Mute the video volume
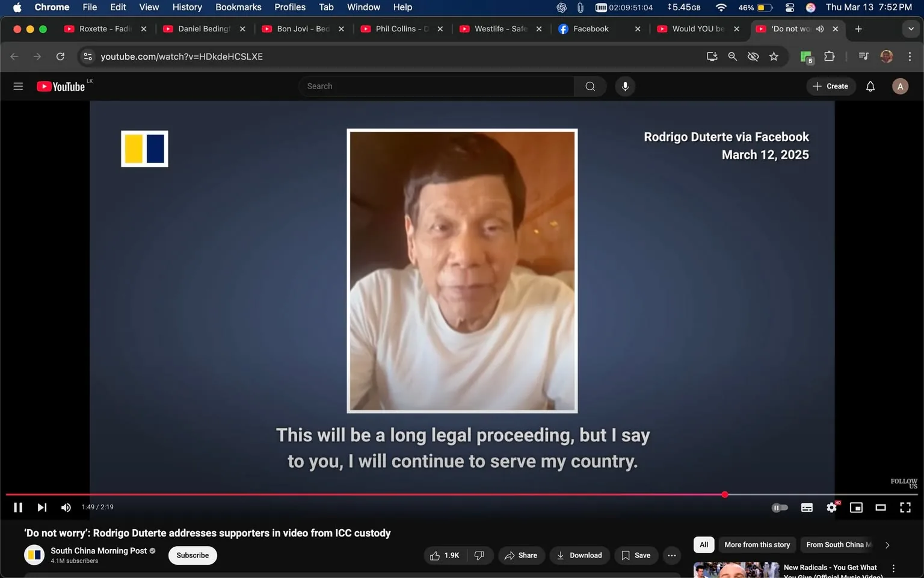Image resolution: width=924 pixels, height=578 pixels. coord(66,508)
